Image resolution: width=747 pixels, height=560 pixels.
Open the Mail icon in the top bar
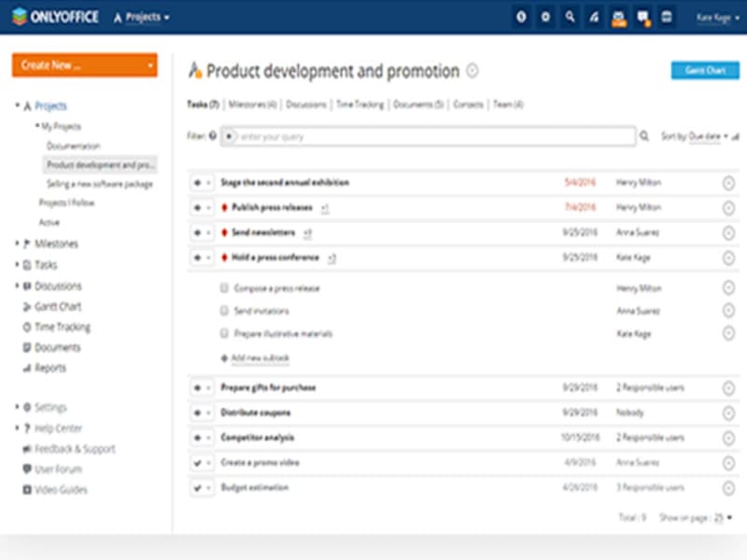tap(618, 16)
